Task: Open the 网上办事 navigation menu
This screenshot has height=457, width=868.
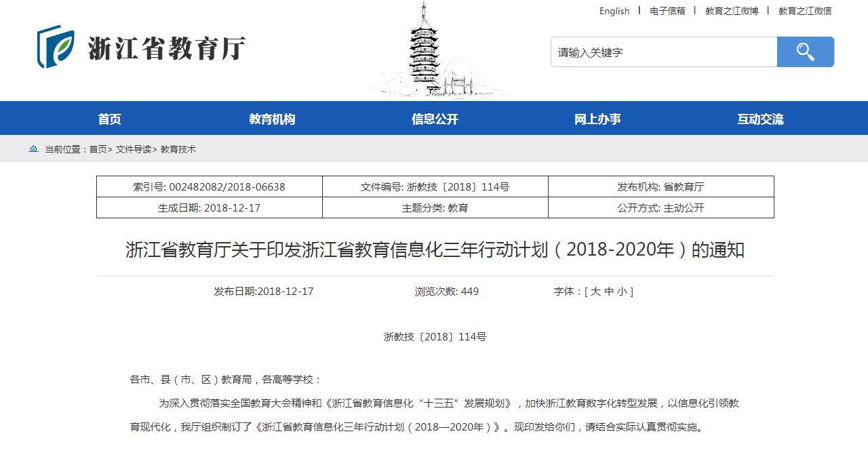Action: pos(597,119)
